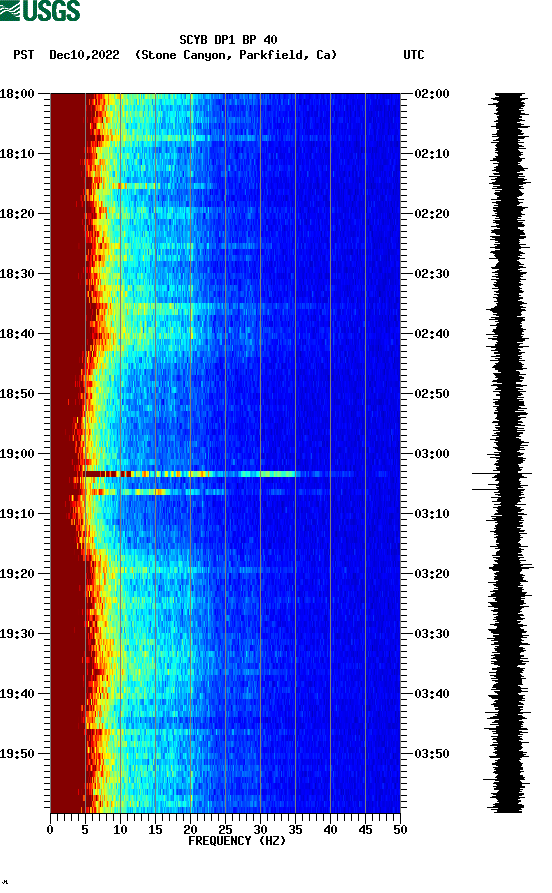Screen dimensions: 552x893
Task: Click the 03:30 UTC time label
Action: pyautogui.click(x=432, y=634)
